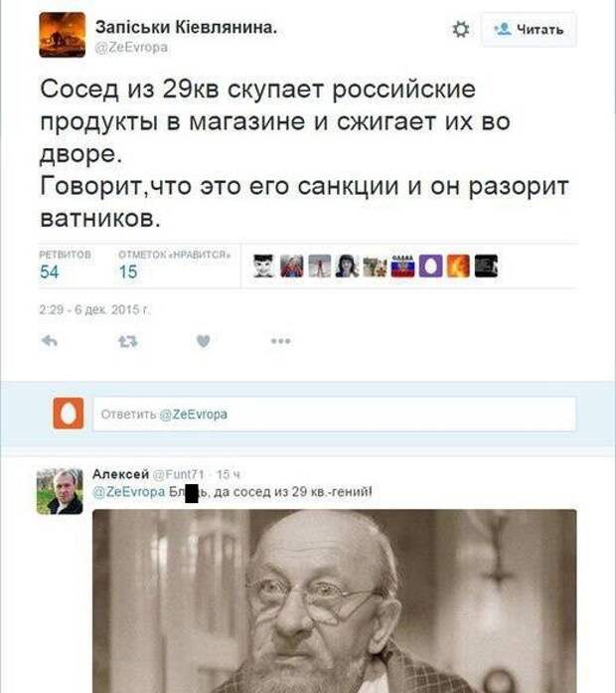This screenshot has width=616, height=693.
Task: Open the @ZeEvropa handle link
Action: tap(131, 47)
